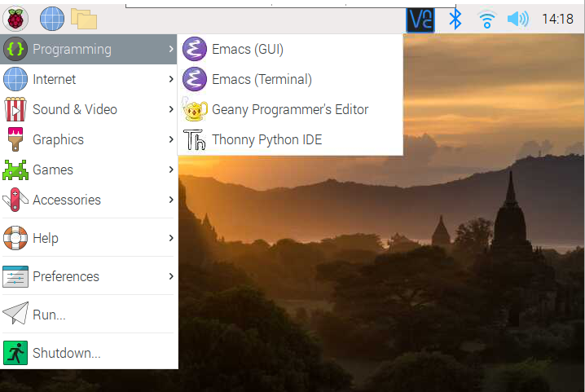Viewport: 585px width, 392px height.
Task: Select the Internet menu category
Action: tap(89, 79)
